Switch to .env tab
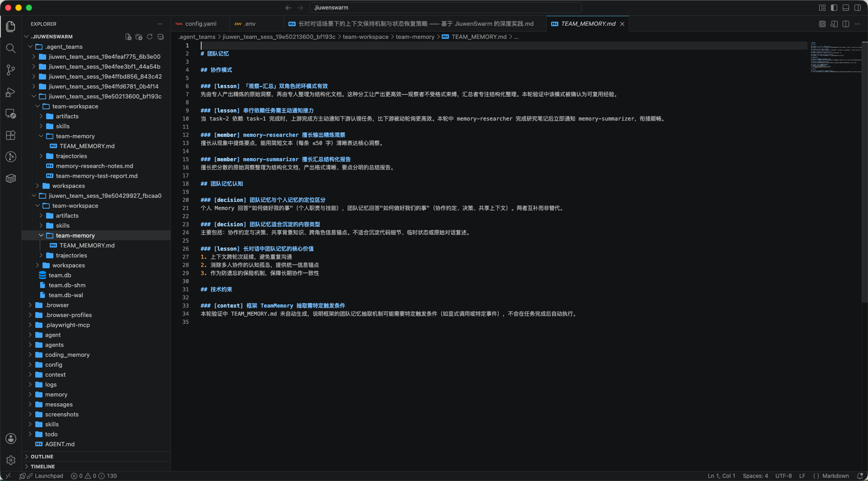 coord(256,24)
